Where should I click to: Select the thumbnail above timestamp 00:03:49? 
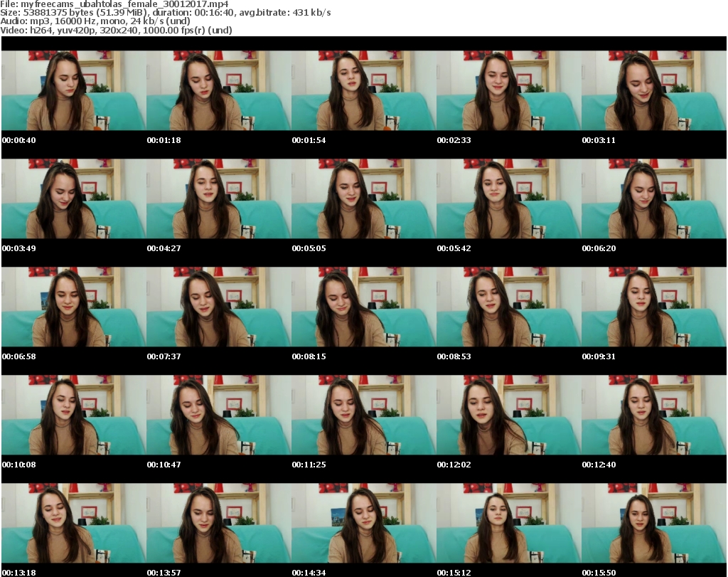click(74, 198)
